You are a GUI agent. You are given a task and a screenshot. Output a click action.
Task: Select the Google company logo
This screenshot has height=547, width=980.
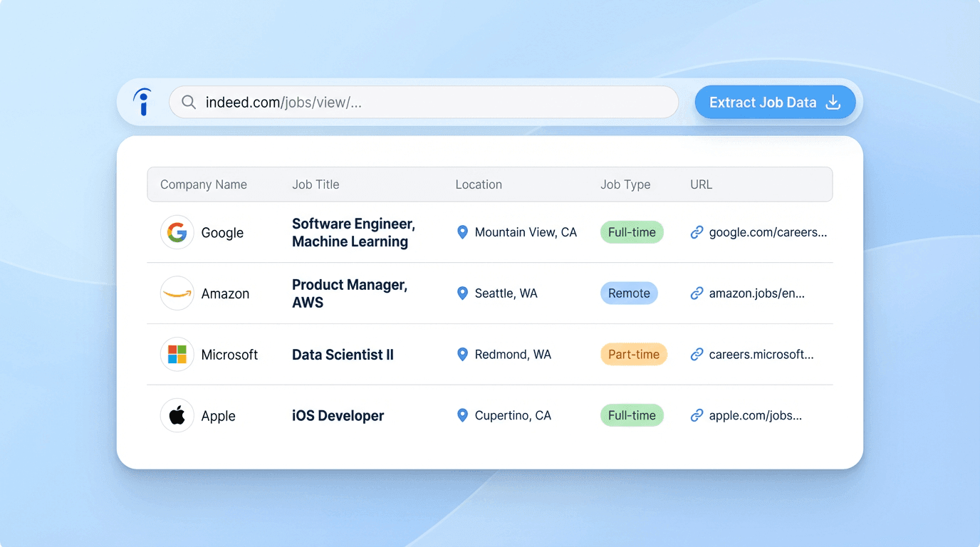[177, 232]
